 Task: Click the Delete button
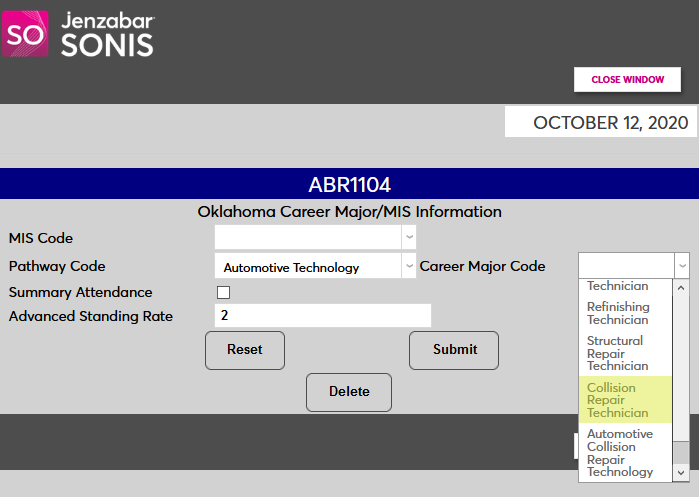pyautogui.click(x=349, y=392)
